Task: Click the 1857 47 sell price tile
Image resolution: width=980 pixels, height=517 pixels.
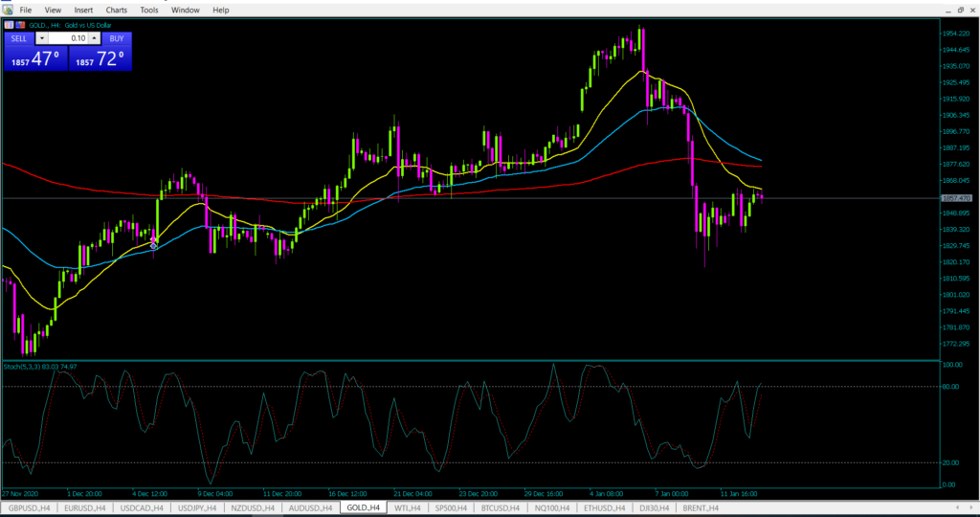Action: click(x=35, y=58)
